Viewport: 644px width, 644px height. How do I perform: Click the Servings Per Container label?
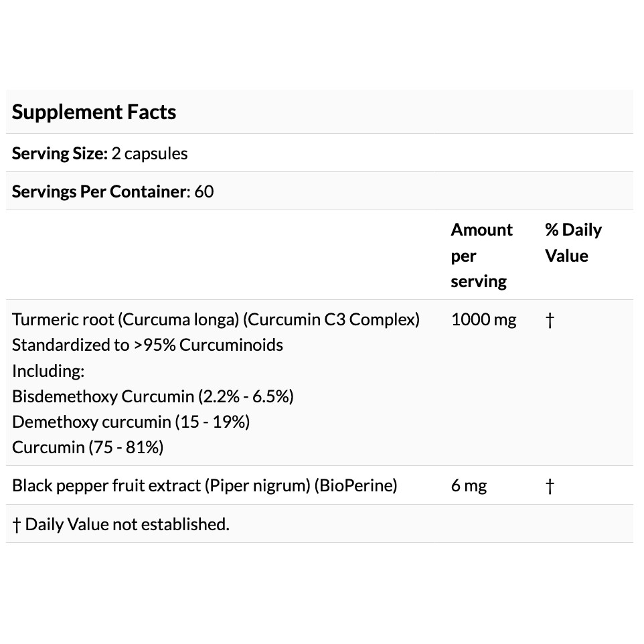coord(101,191)
